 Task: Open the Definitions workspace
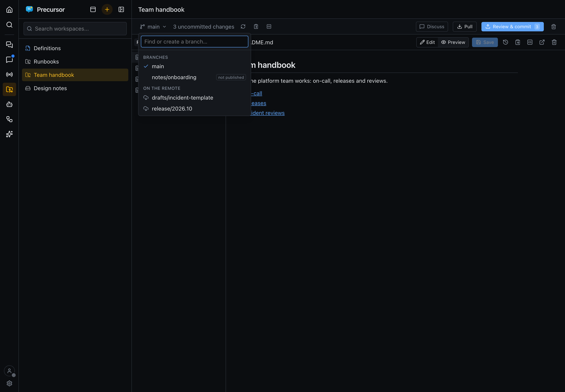(x=75, y=48)
